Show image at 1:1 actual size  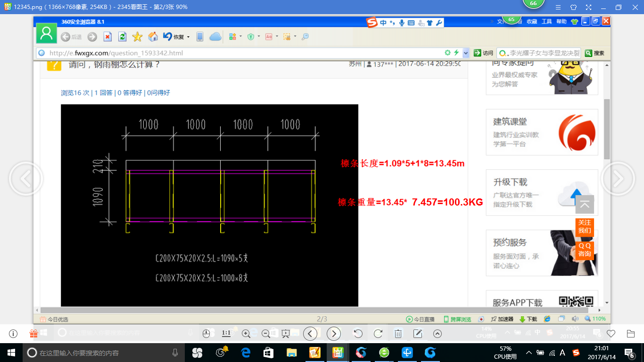pyautogui.click(x=226, y=333)
